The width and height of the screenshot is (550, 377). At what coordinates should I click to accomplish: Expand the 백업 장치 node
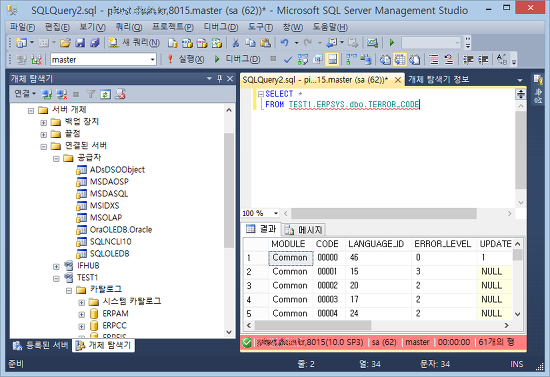[x=43, y=123]
